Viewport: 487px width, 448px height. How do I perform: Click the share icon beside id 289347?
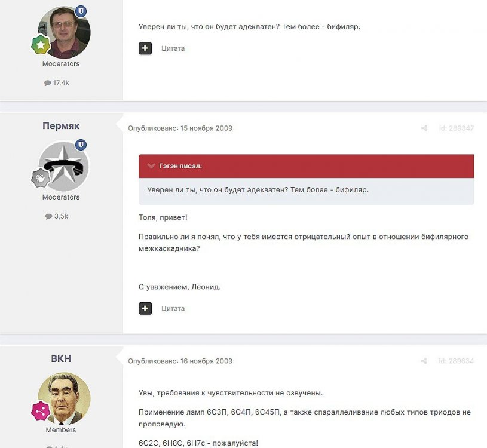[x=424, y=128]
